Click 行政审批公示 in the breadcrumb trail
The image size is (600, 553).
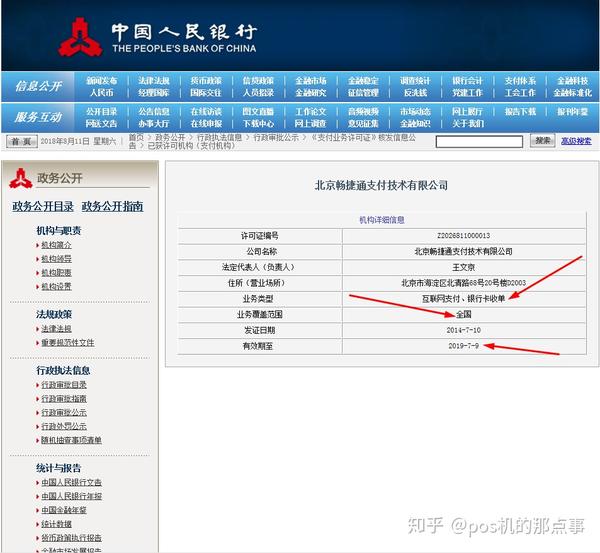(276, 137)
